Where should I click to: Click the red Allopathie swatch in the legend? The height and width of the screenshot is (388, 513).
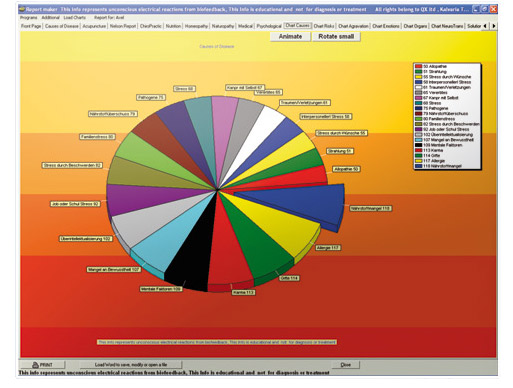[419, 66]
